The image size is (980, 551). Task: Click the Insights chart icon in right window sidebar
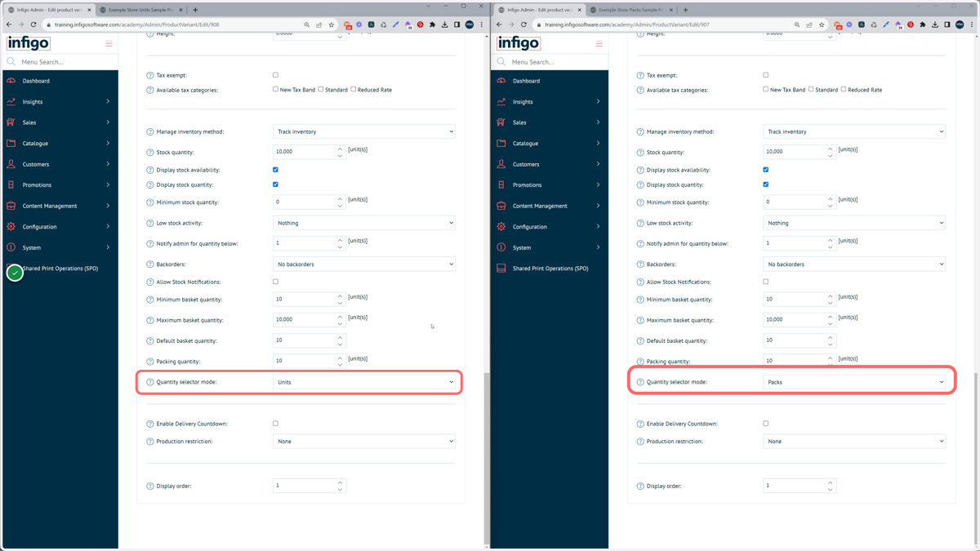click(501, 102)
